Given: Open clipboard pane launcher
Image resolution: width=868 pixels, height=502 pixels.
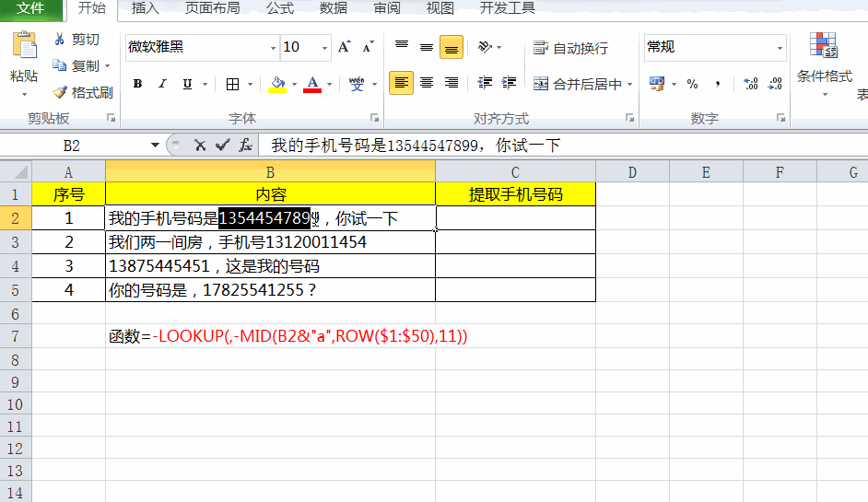Looking at the screenshot, I should pyautogui.click(x=111, y=118).
